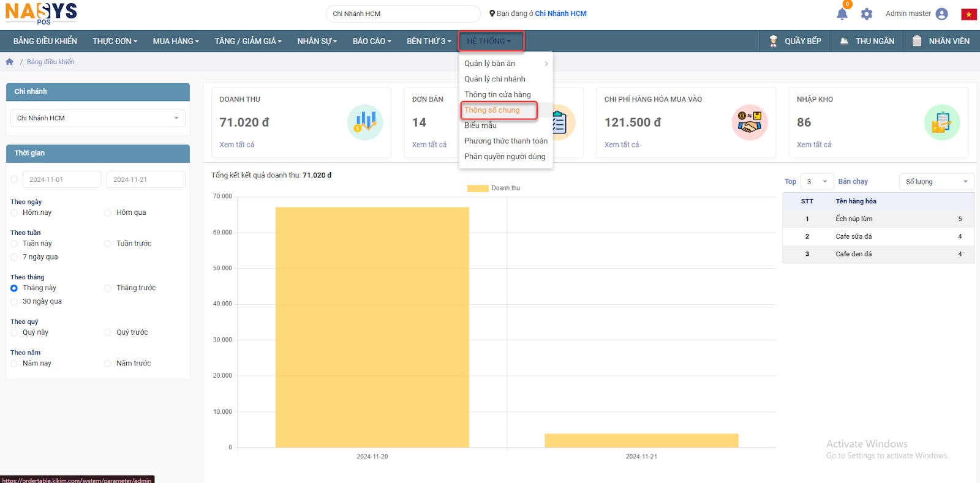The height and width of the screenshot is (483, 980).
Task: Click the Nhập kho warehouse icon
Action: [x=942, y=122]
